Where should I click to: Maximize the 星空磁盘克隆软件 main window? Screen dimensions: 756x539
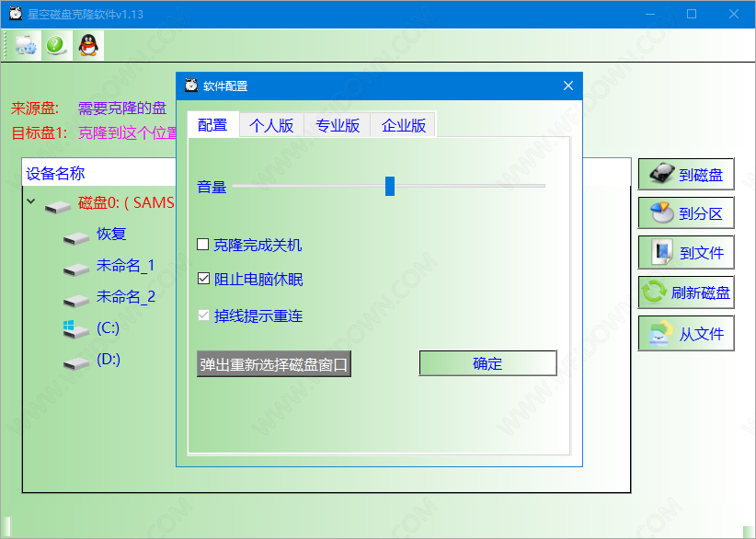(x=692, y=14)
